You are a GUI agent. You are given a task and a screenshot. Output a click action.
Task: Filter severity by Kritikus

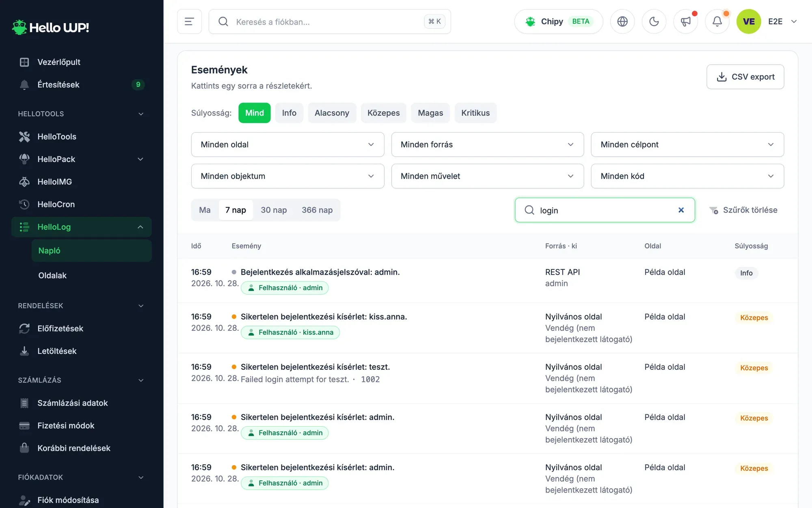point(475,113)
